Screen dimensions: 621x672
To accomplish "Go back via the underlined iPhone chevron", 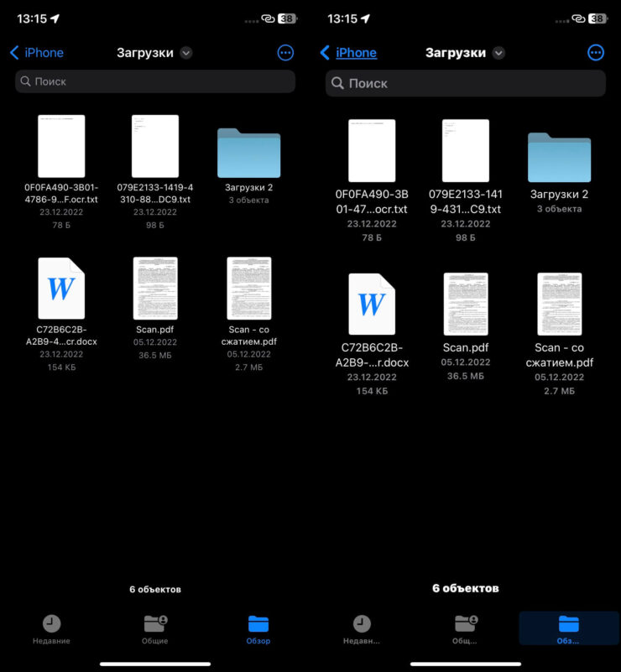I will 348,53.
